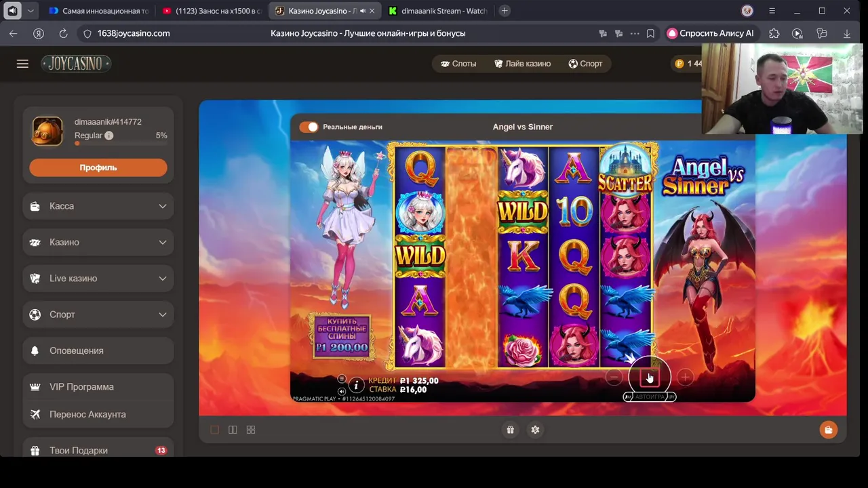
Task: Switch to the YouTube Занос на x1500 tab
Action: point(212,11)
